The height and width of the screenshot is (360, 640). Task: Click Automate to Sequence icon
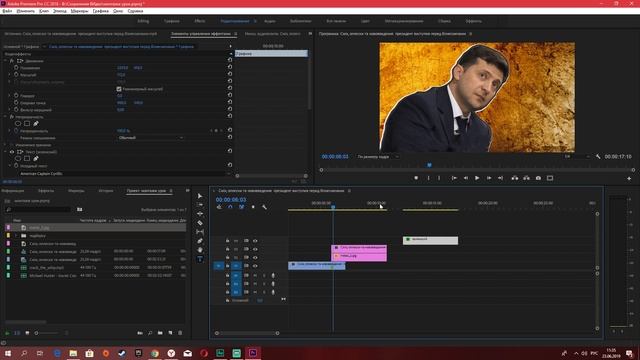(x=140, y=333)
